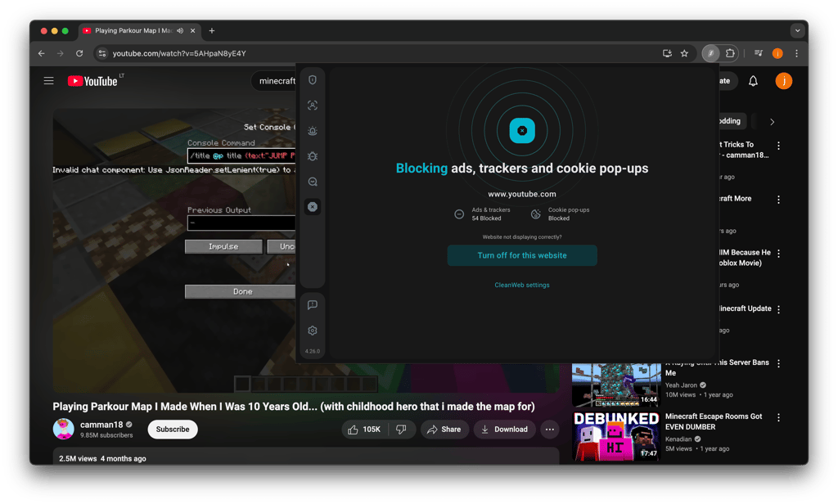Click the www.youtube.com domain text in popup

tap(522, 194)
